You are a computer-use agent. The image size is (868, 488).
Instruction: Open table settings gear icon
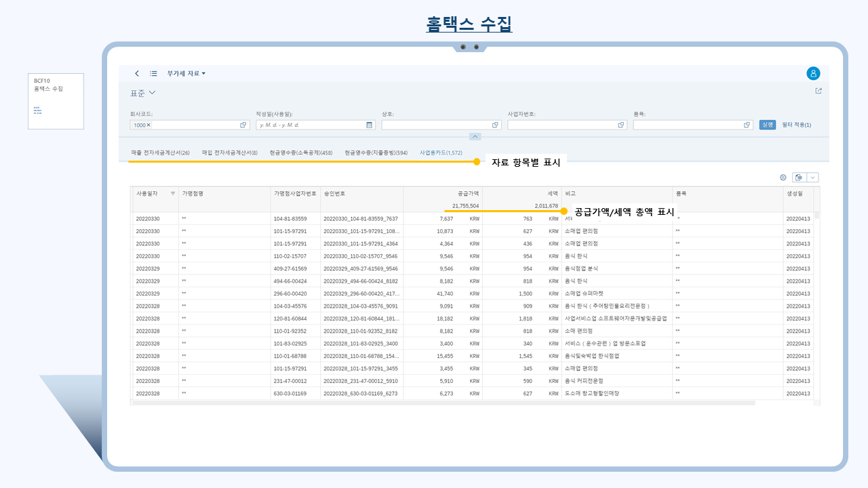click(x=783, y=177)
